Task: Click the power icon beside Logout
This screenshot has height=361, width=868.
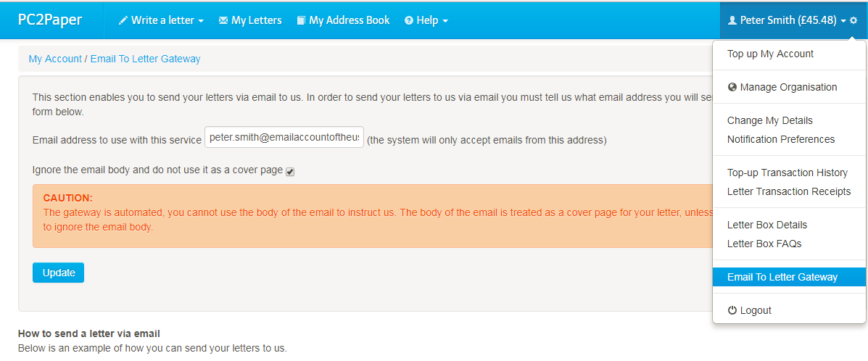Action: [x=732, y=311]
